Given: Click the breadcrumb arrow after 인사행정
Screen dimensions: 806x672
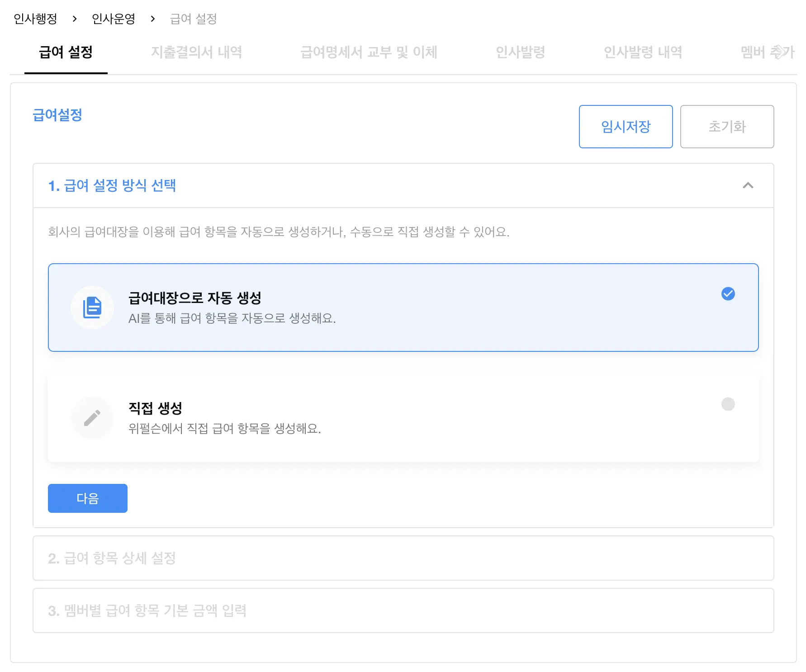Looking at the screenshot, I should [75, 19].
